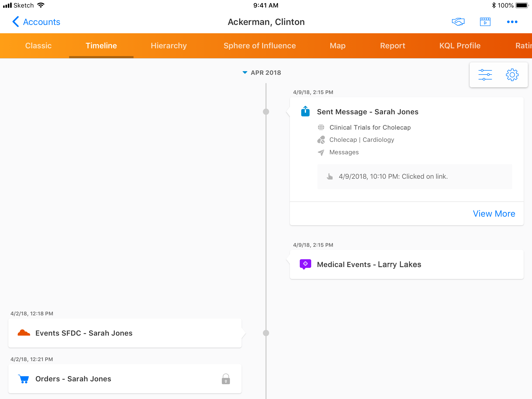Switch to Sphere of Influence tab

(x=260, y=46)
